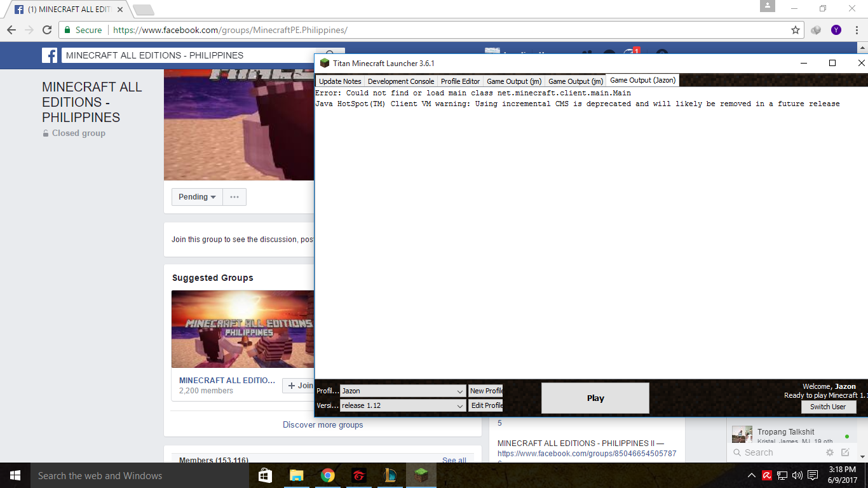Click the Avira antivirus tray icon
Screen dimensions: 868x488
(767, 475)
